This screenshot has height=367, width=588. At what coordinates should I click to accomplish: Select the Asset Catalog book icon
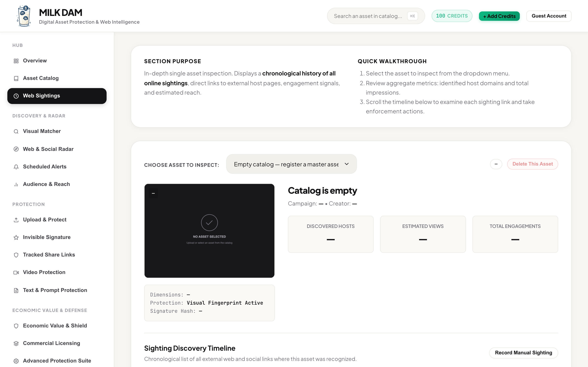tap(16, 78)
